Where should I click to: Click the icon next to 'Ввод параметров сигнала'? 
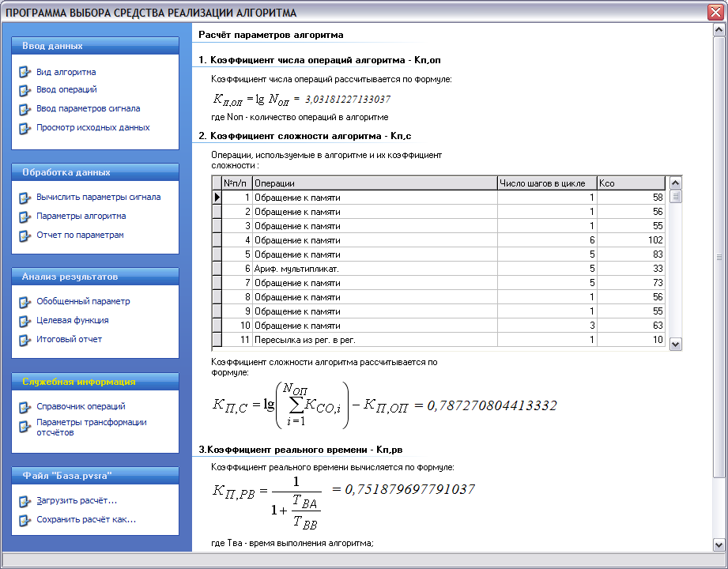pyautogui.click(x=25, y=110)
